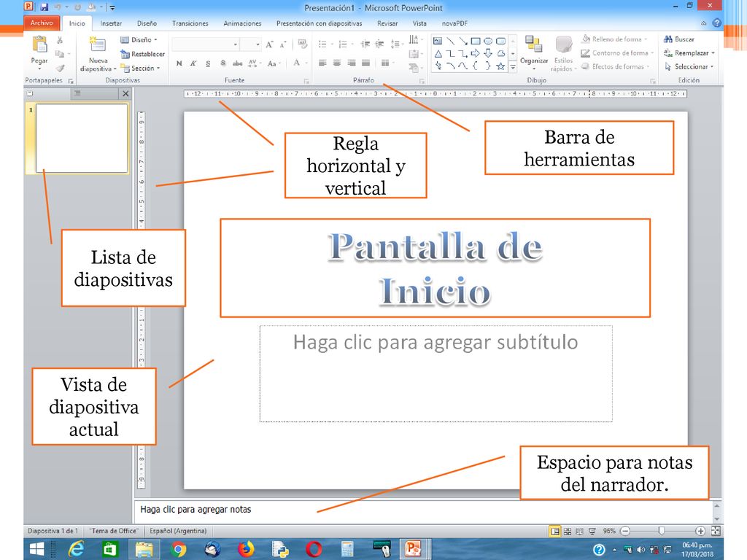Open the font name dropdown

[236, 44]
